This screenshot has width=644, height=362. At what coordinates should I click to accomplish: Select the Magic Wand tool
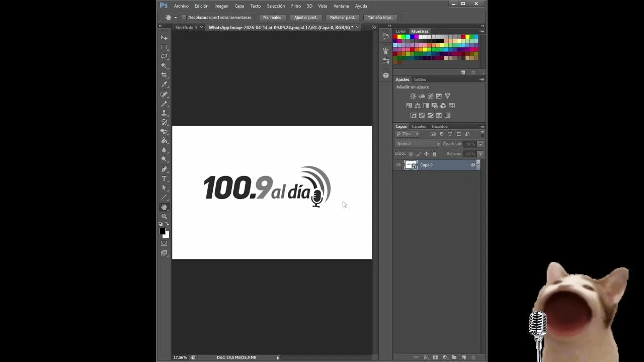[x=164, y=66]
